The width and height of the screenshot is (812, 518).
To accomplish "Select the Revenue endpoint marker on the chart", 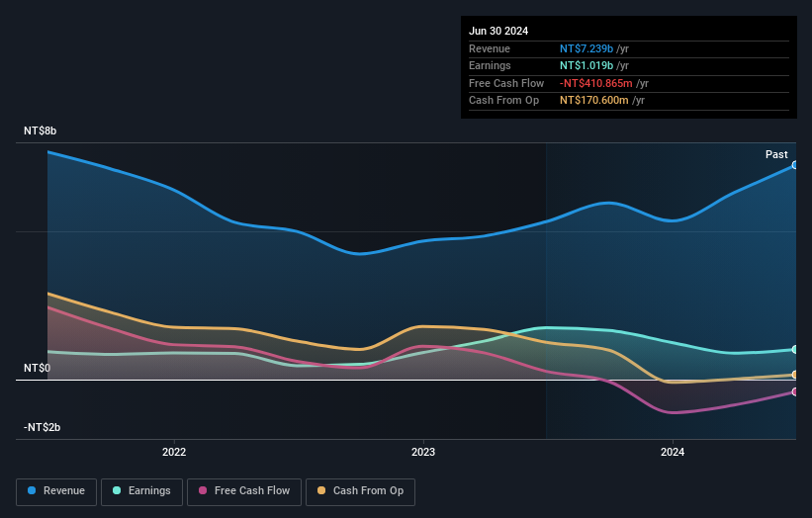I will [x=794, y=165].
